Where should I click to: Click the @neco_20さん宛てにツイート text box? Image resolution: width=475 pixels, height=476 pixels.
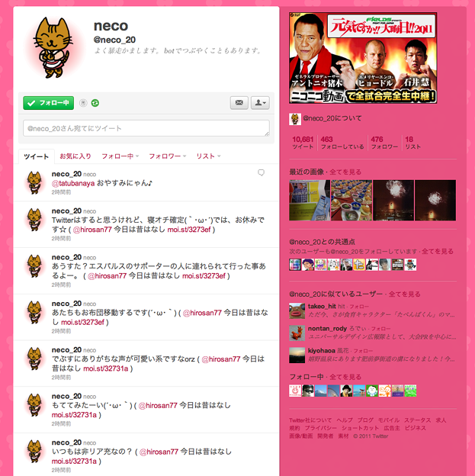point(146,128)
